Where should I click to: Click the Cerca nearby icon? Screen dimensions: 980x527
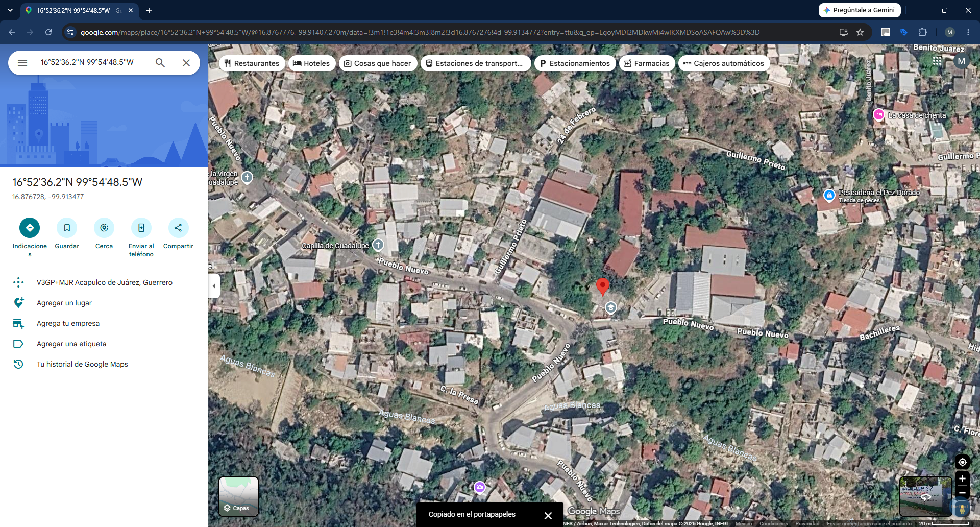click(104, 228)
